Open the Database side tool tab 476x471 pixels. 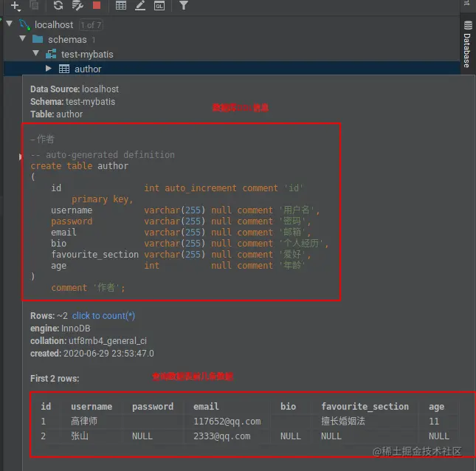[467, 44]
